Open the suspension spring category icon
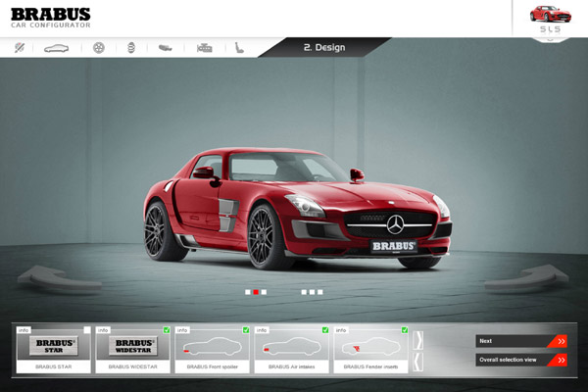588x392 pixels. pyautogui.click(x=130, y=47)
